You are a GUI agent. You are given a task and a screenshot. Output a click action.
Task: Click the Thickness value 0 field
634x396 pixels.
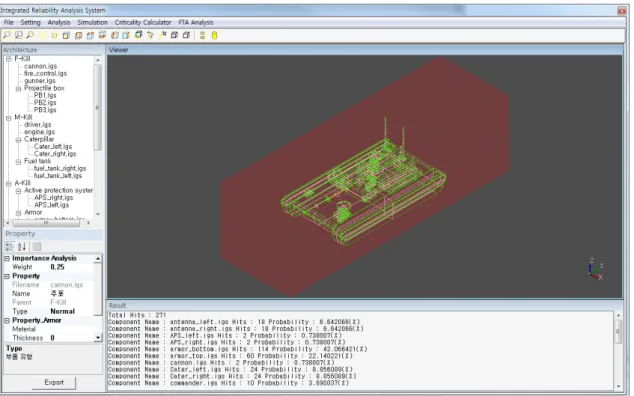[72, 338]
